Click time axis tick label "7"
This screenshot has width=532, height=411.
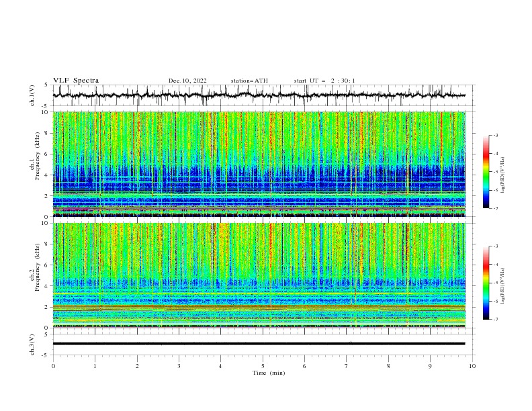[x=347, y=366]
